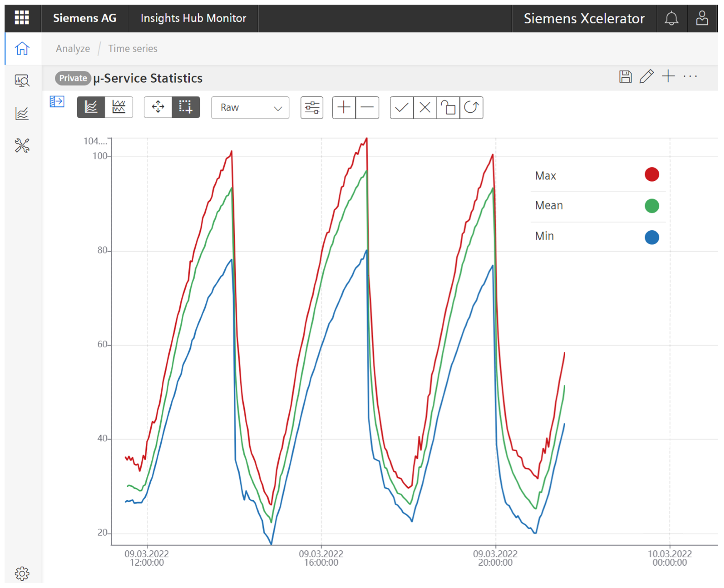
Task: Open the app launcher grid icon
Action: click(x=22, y=17)
